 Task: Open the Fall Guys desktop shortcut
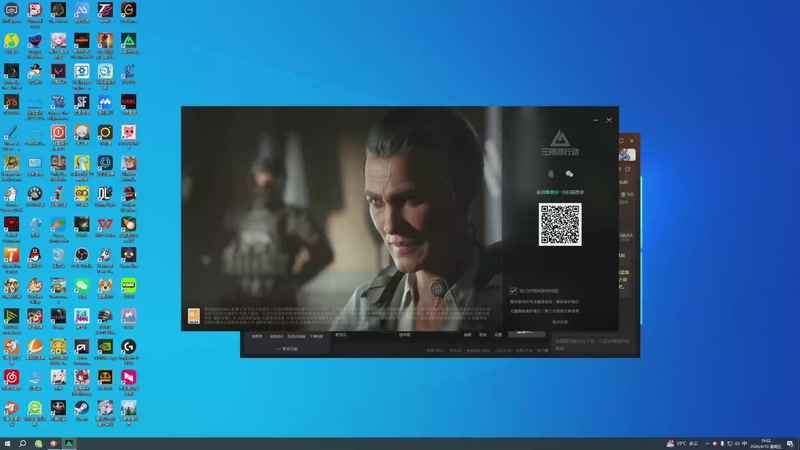[x=82, y=318]
